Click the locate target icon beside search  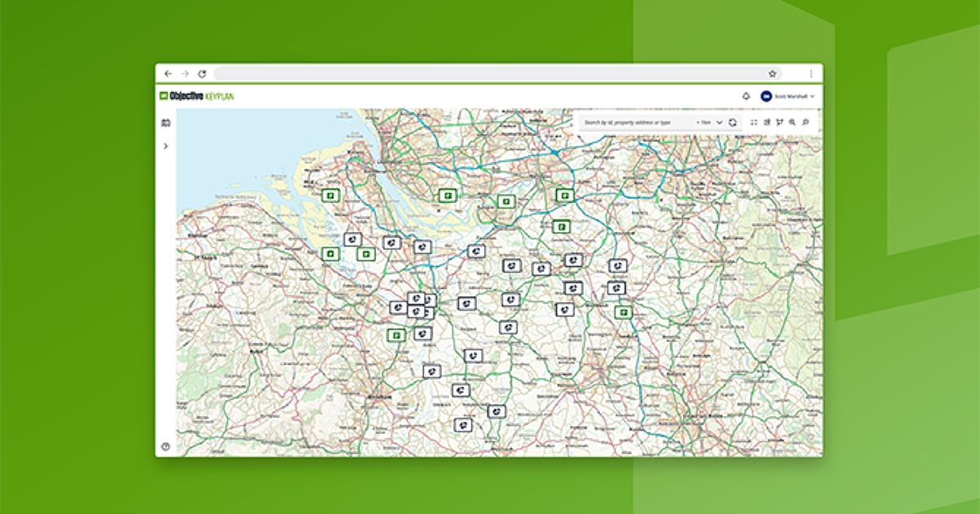point(733,122)
